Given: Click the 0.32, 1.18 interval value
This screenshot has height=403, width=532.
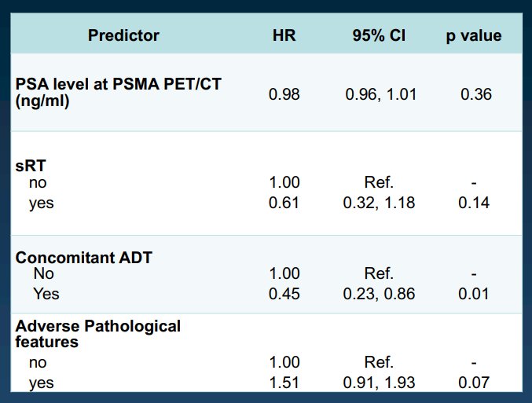Looking at the screenshot, I should click(x=379, y=203).
